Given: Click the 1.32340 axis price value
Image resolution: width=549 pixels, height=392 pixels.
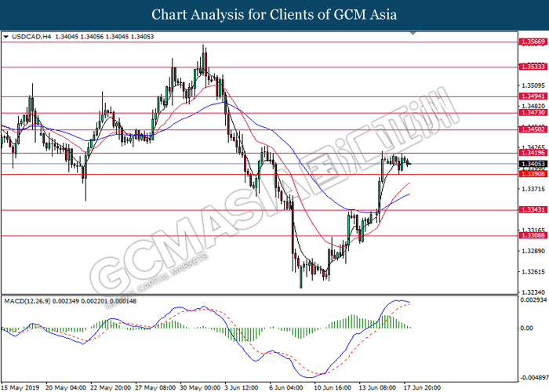Looking at the screenshot, I should point(533,292).
